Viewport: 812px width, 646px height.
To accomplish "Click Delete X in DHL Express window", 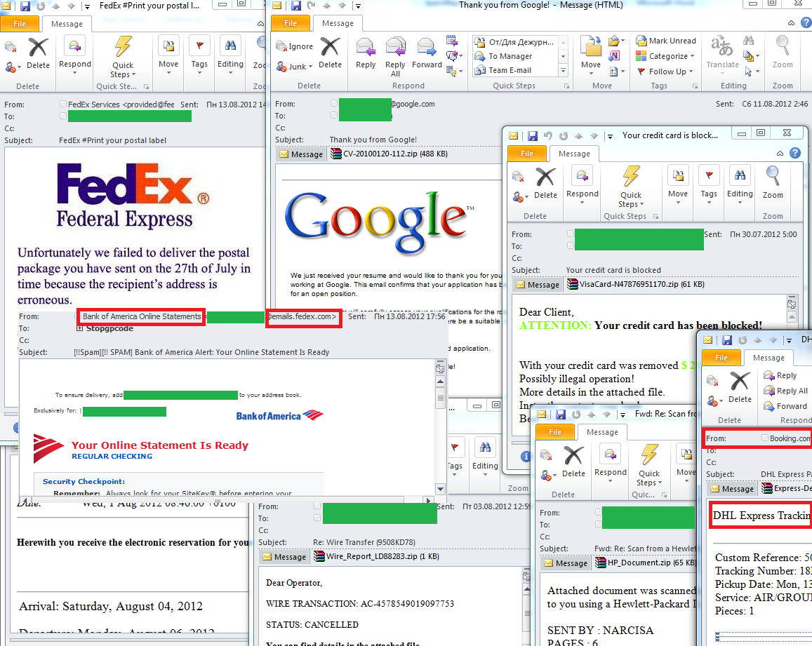I will click(x=740, y=381).
